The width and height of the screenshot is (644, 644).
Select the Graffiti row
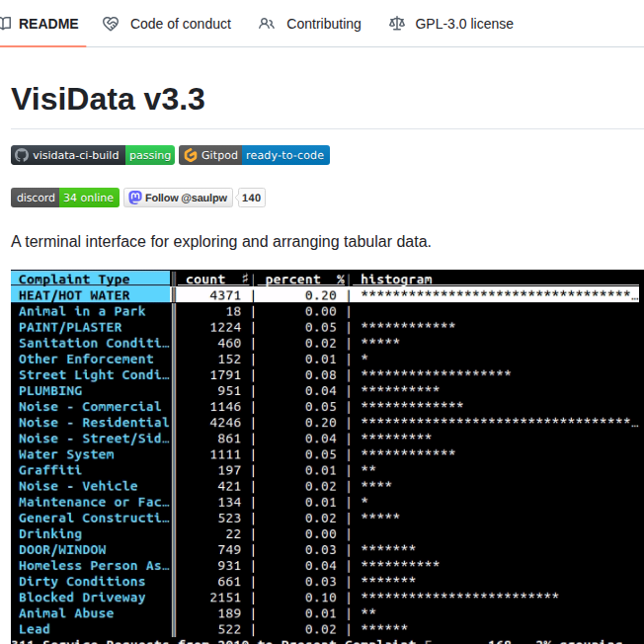click(x=325, y=470)
